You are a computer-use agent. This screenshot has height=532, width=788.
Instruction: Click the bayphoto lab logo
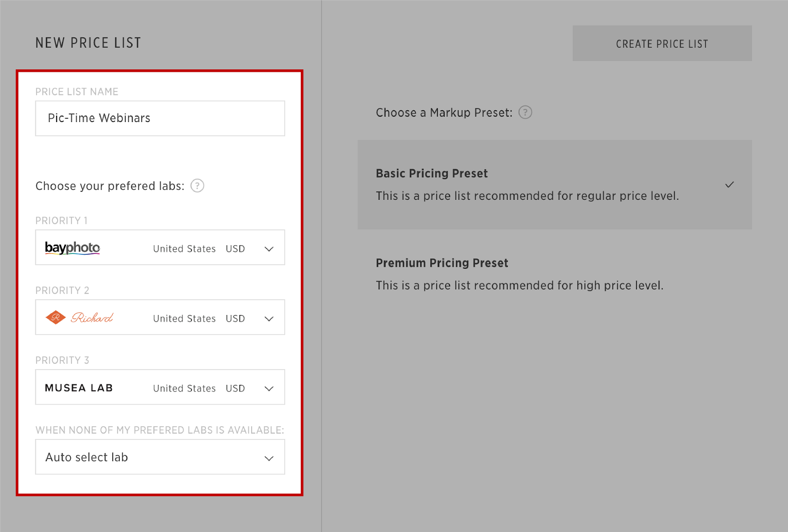pyautogui.click(x=72, y=248)
